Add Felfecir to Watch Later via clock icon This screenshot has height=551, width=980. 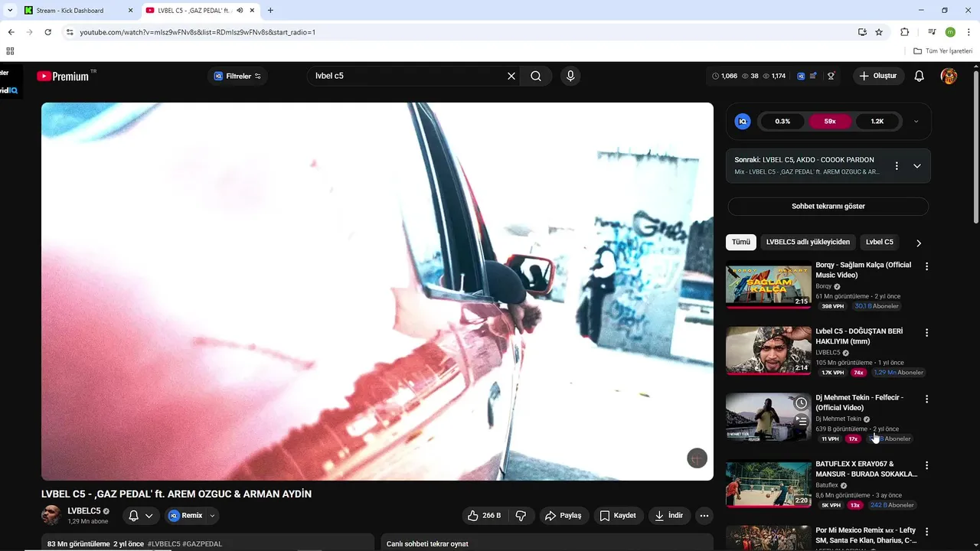tap(801, 403)
